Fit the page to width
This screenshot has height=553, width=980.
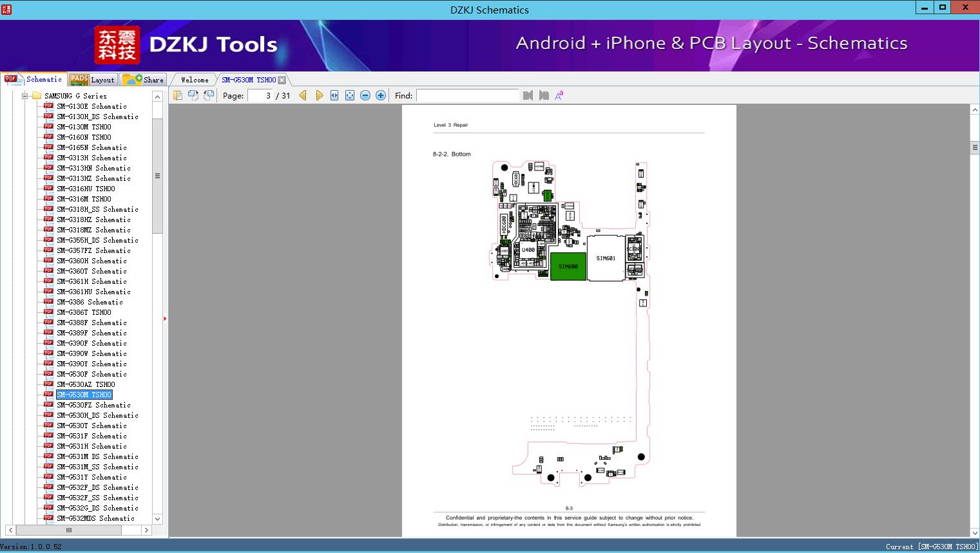pyautogui.click(x=334, y=95)
